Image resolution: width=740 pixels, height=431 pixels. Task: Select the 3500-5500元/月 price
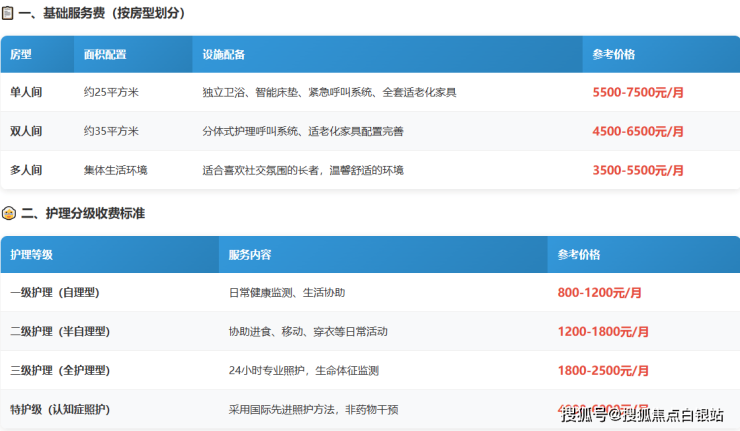638,170
